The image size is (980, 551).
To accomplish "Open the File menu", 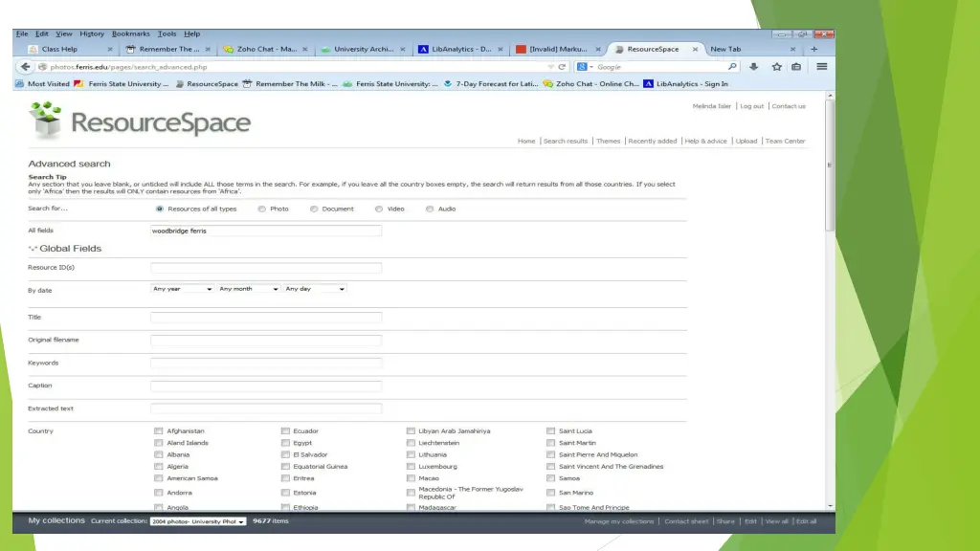I will tap(22, 33).
